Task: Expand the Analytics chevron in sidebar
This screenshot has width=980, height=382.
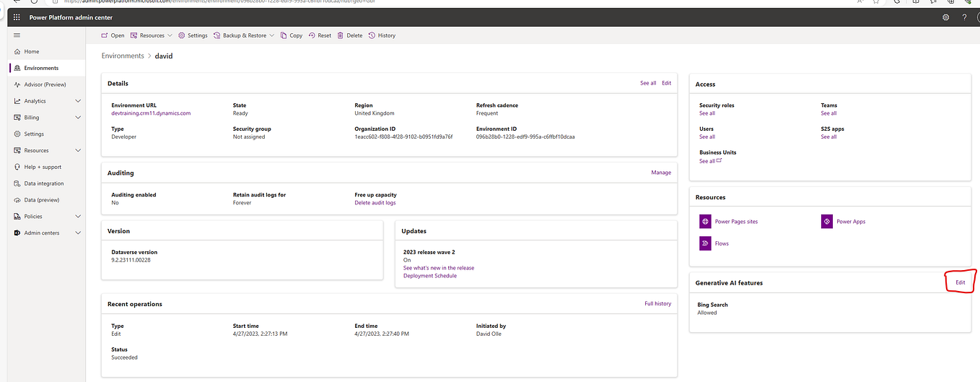Action: tap(78, 101)
